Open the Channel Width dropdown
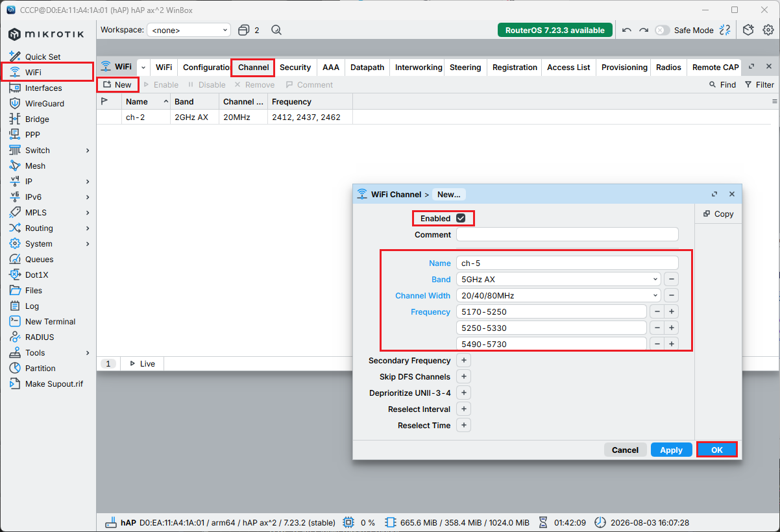Screen dimensions: 780x532 click(558, 295)
